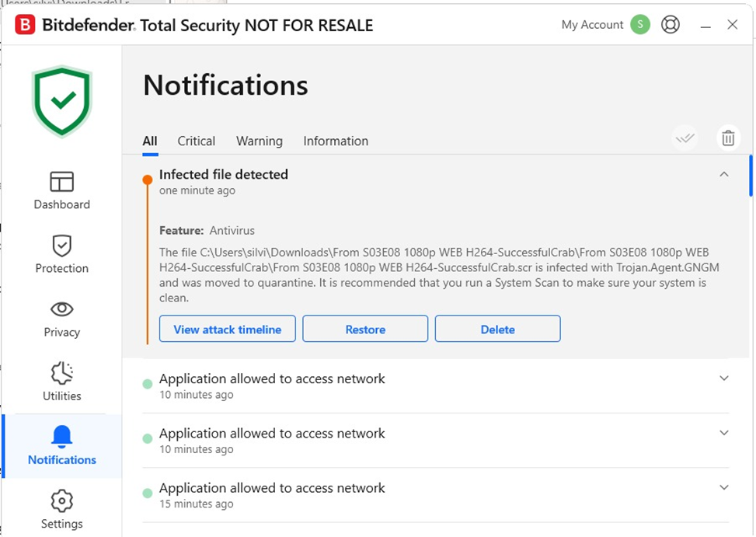Open the support lifebuoy icon
The image size is (756, 537).
[671, 24]
